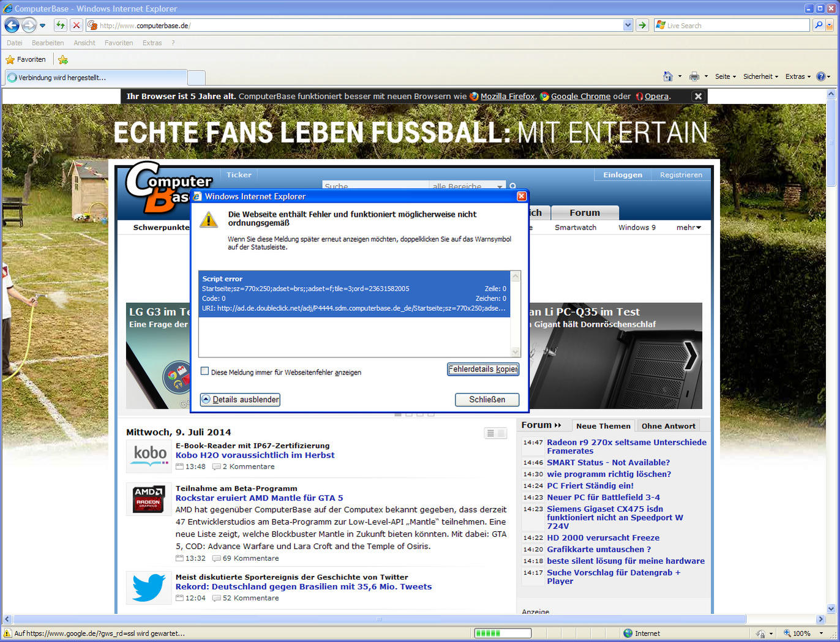Focus the Live Search input box
This screenshot has width=840, height=642.
[x=732, y=25]
